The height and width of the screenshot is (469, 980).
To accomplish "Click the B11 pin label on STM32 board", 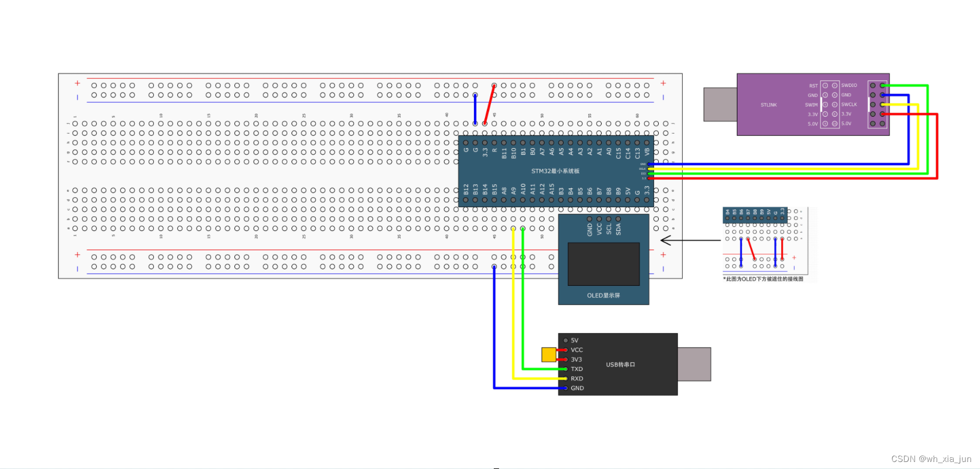I will click(504, 153).
